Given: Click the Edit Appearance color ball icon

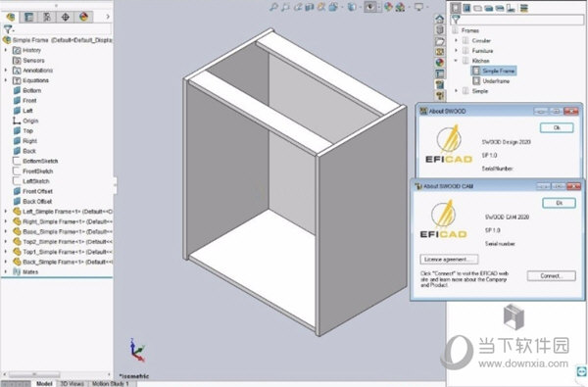Looking at the screenshot, I should 388,7.
